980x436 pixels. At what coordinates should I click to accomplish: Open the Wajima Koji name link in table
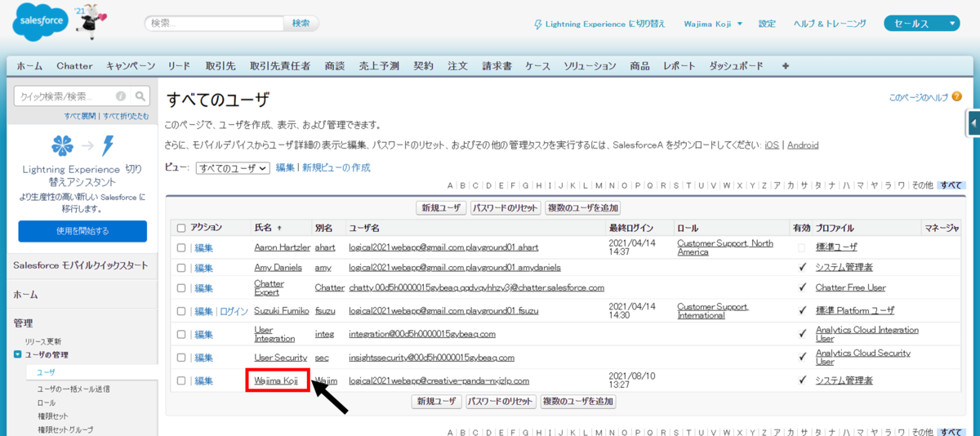tap(276, 380)
